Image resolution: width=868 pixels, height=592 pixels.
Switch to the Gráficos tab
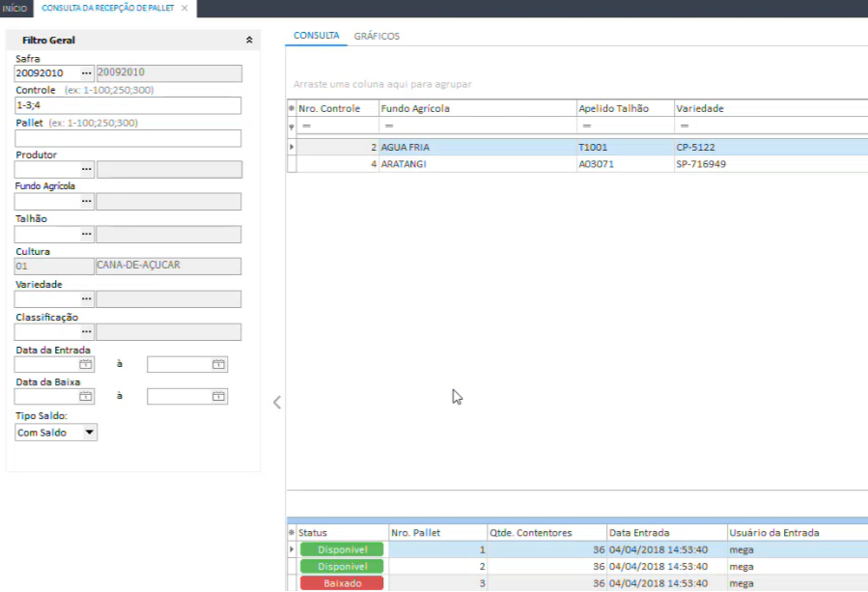(377, 36)
